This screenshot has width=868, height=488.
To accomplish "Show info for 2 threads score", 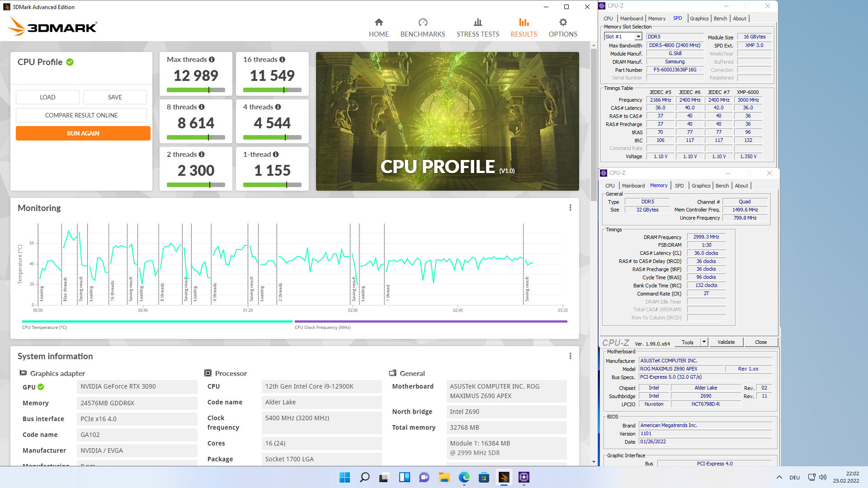I will [202, 155].
